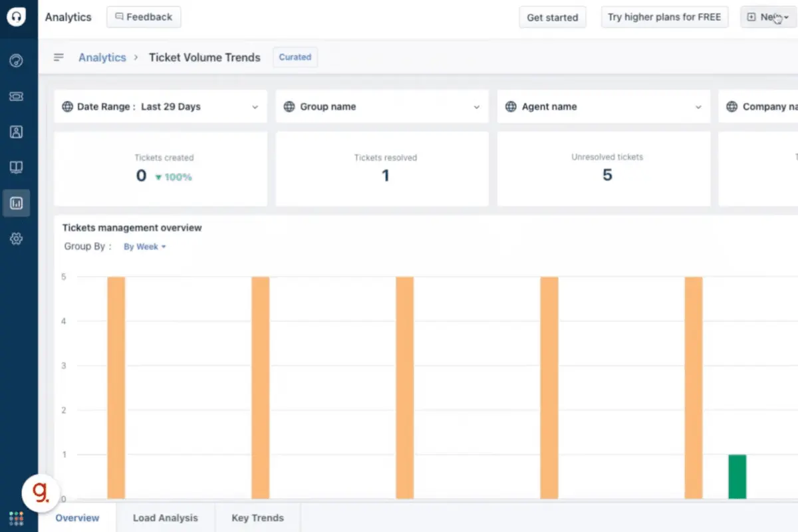Click the 100% change indicator
This screenshot has width=798, height=532.
(x=174, y=177)
